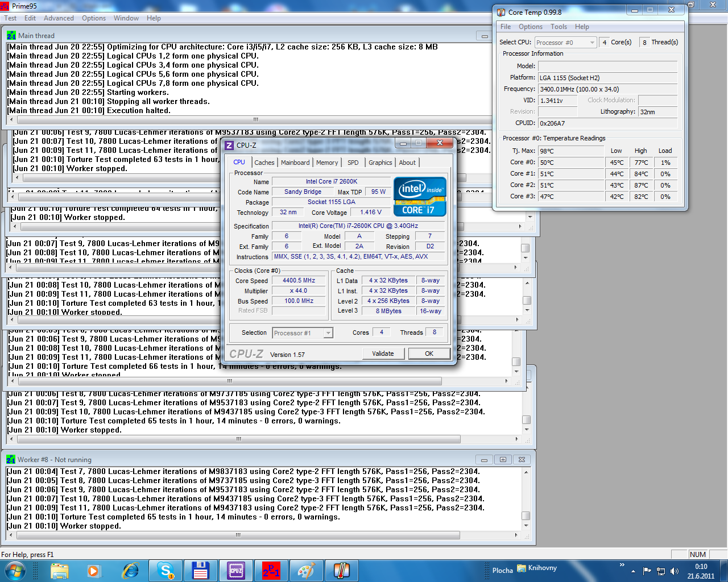Image resolution: width=728 pixels, height=582 pixels.
Task: Open the Advanced menu in Prime95
Action: pos(59,18)
